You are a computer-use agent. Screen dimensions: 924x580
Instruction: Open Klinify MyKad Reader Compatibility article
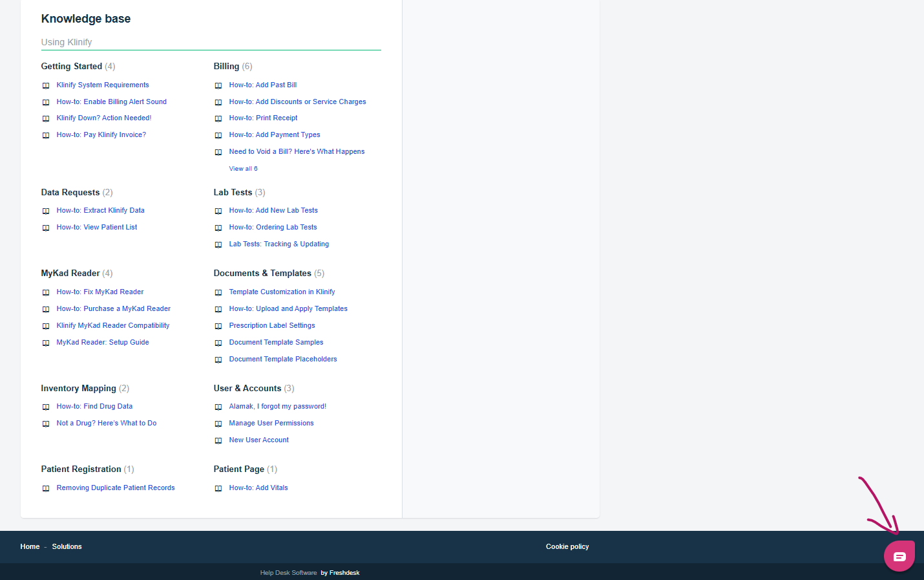point(113,325)
